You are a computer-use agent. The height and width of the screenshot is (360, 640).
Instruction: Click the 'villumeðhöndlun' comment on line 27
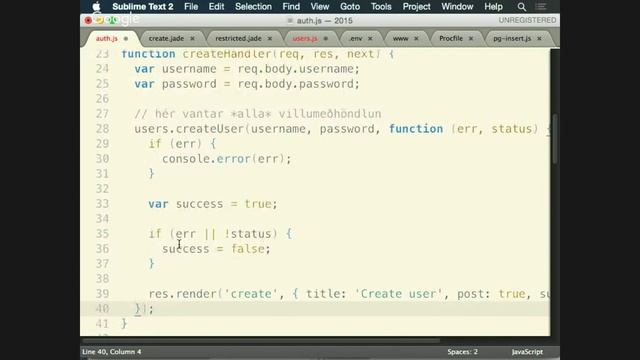tap(330, 114)
